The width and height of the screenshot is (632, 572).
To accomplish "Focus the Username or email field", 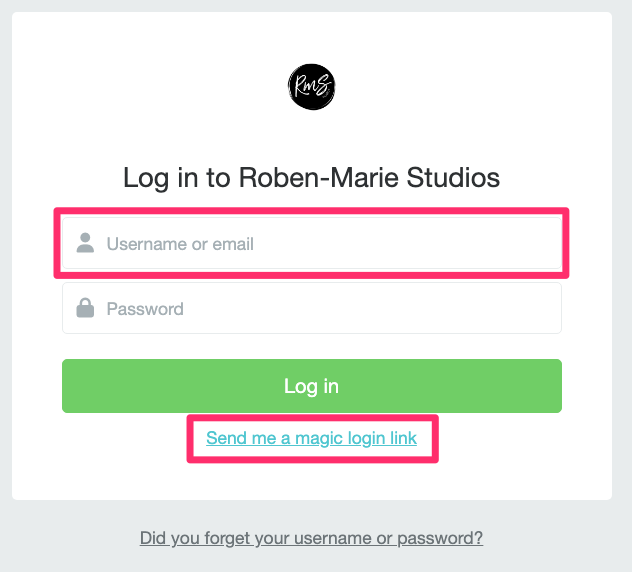I will tap(312, 243).
